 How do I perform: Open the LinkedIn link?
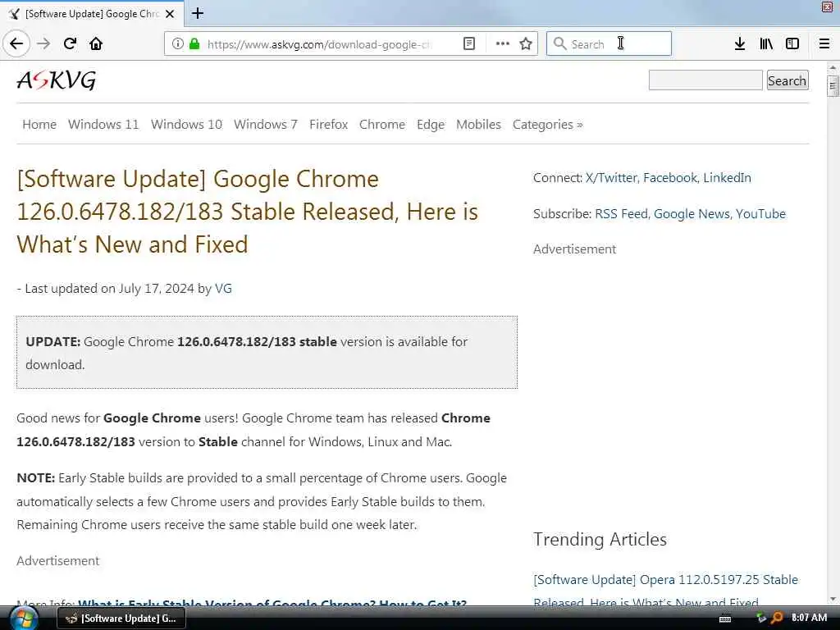tap(727, 178)
